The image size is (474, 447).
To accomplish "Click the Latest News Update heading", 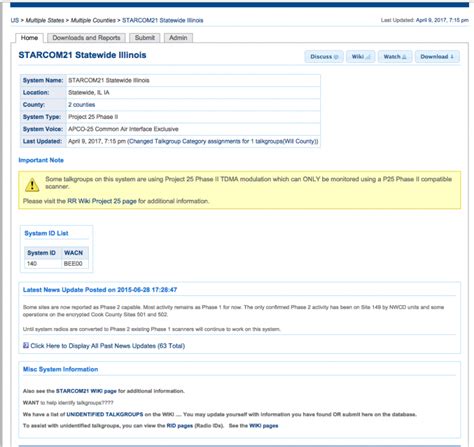I will (100, 290).
